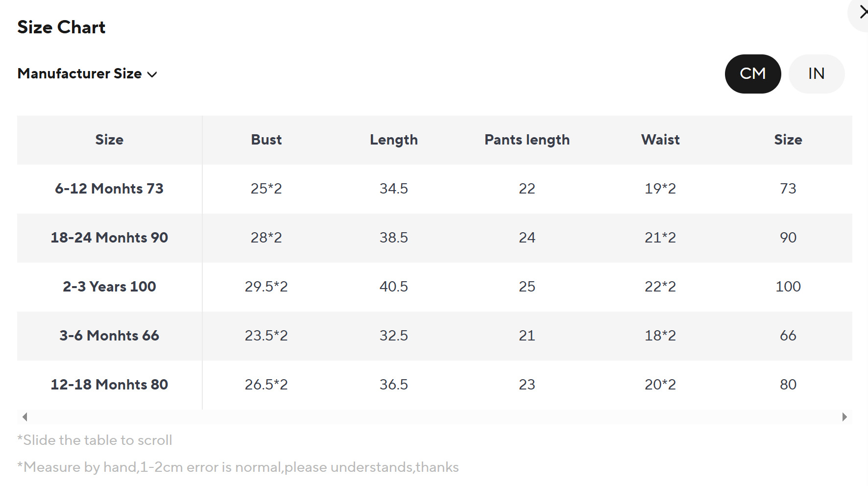The height and width of the screenshot is (486, 868).
Task: Click the 29.5*2 bust value cell
Action: [266, 287]
